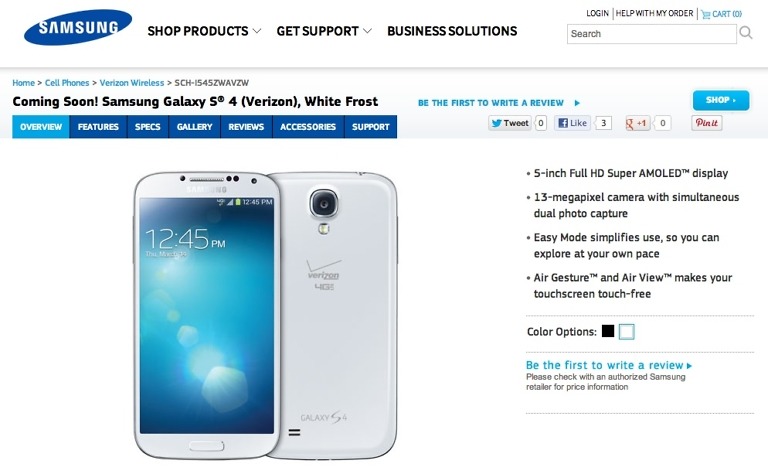Click the arrow beside top write-a-review link
This screenshot has height=474, width=768.
coord(577,103)
